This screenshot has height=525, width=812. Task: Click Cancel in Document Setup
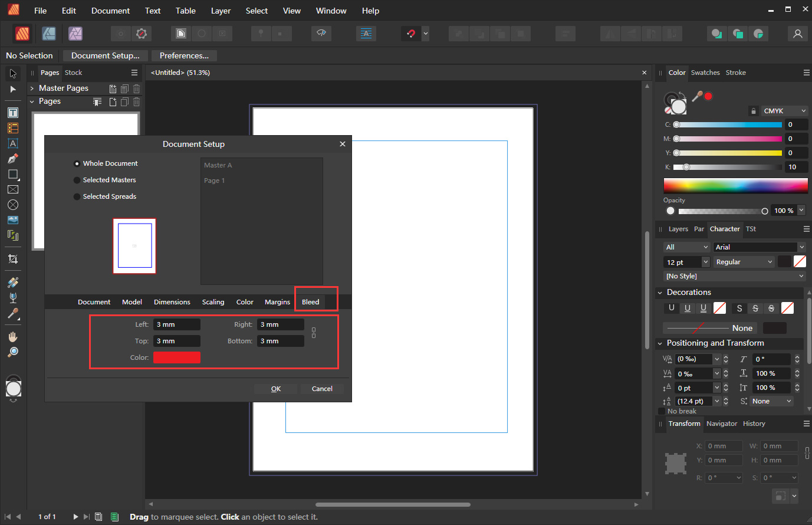(322, 389)
